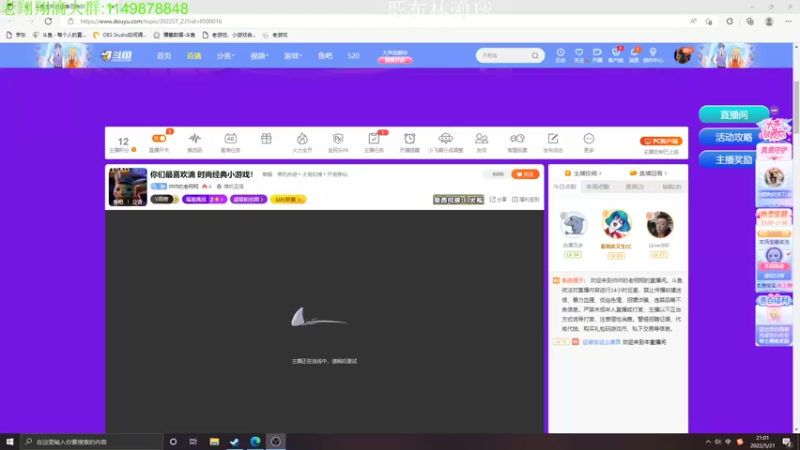
Task: Expand the 游戏 dropdown
Action: pyautogui.click(x=293, y=56)
